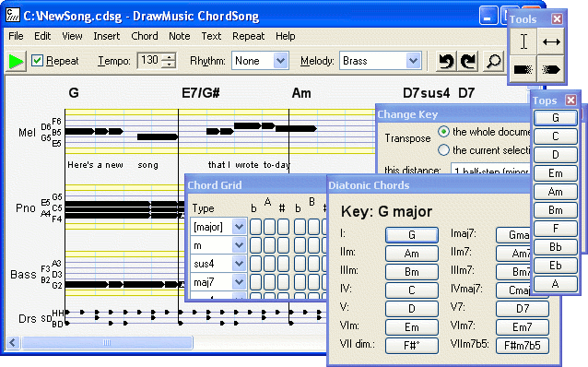Click the lyric word 'song'

pos(147,165)
